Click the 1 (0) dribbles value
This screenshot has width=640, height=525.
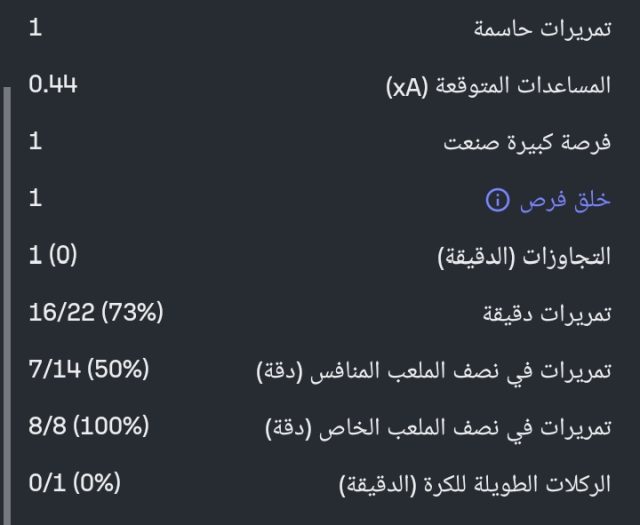(x=53, y=257)
